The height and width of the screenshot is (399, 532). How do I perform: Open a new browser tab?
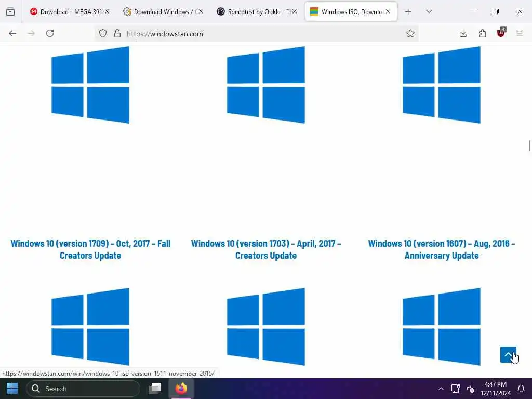coord(408,12)
